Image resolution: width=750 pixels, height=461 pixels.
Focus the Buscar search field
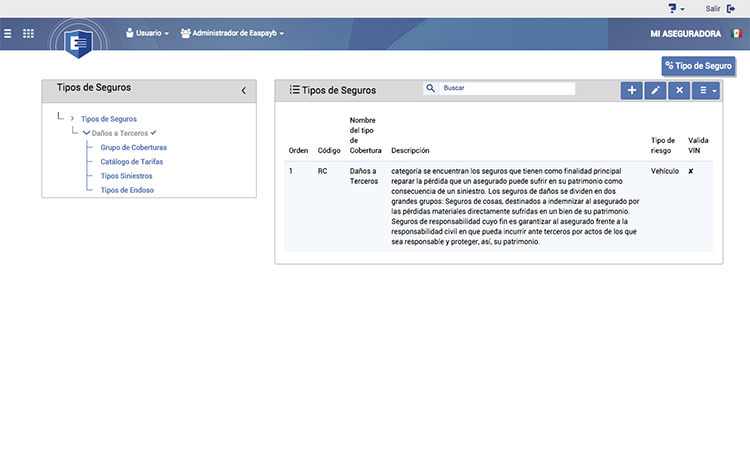coord(507,88)
